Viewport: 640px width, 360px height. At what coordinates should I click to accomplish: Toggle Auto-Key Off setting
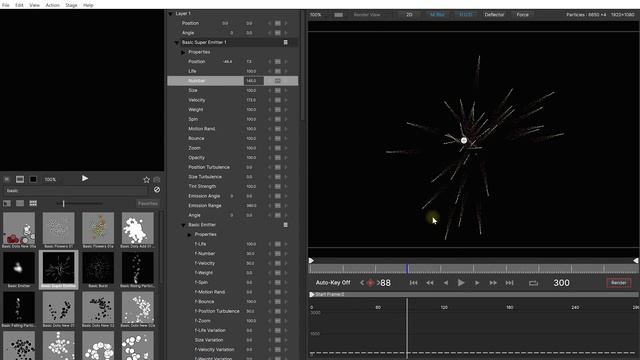pos(333,282)
